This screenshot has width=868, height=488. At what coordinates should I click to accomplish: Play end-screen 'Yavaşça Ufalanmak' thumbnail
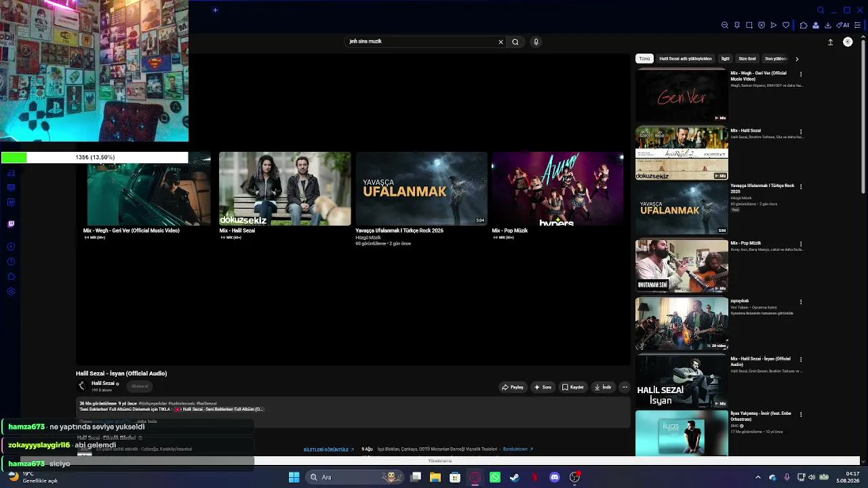tap(421, 188)
